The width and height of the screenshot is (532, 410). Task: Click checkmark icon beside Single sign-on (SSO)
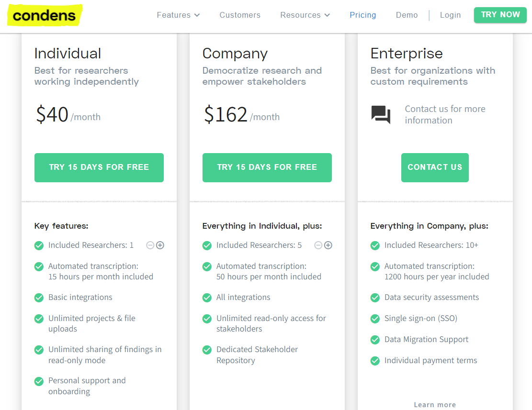375,319
